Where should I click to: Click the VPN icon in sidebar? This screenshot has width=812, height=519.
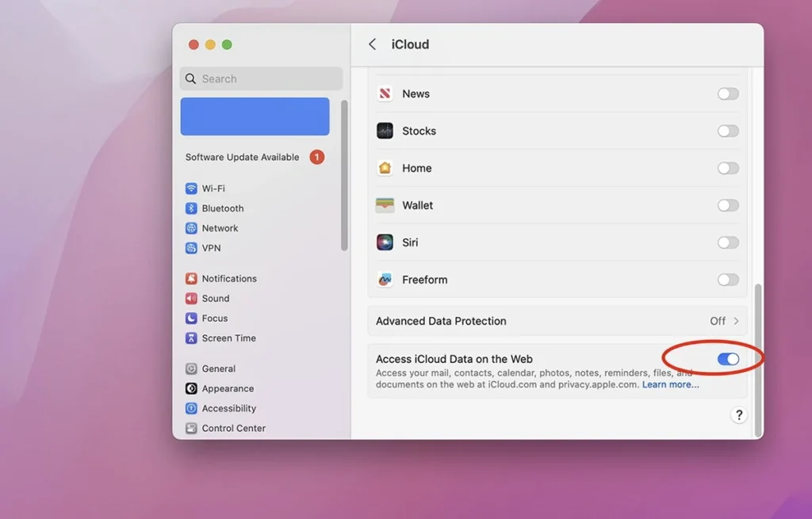coord(191,248)
